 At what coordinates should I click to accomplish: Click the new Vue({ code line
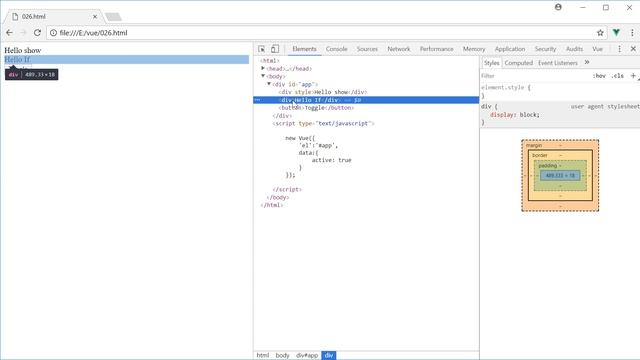coord(300,138)
